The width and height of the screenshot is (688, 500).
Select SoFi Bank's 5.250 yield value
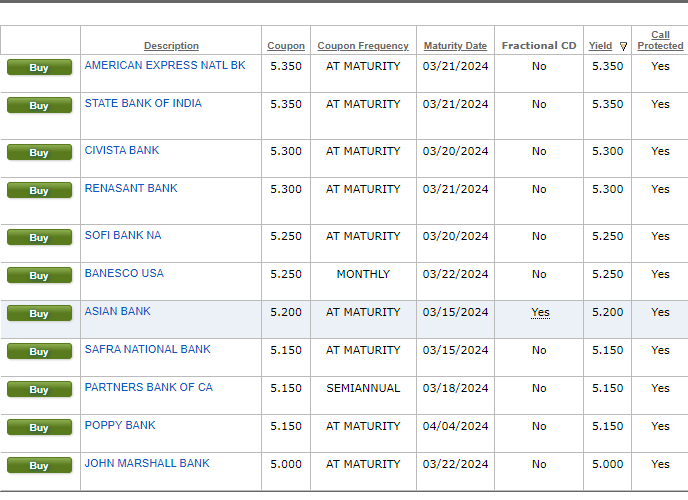607,236
